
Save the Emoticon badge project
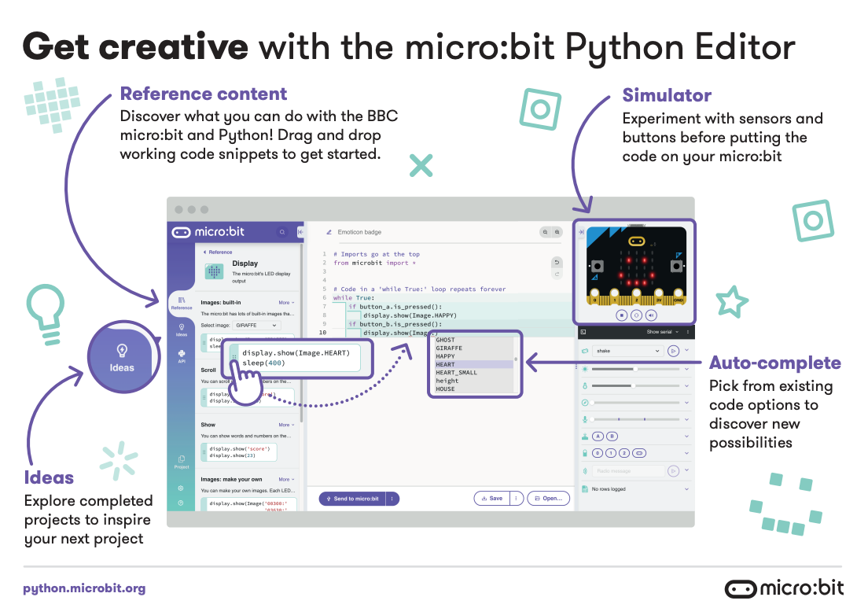[x=494, y=498]
